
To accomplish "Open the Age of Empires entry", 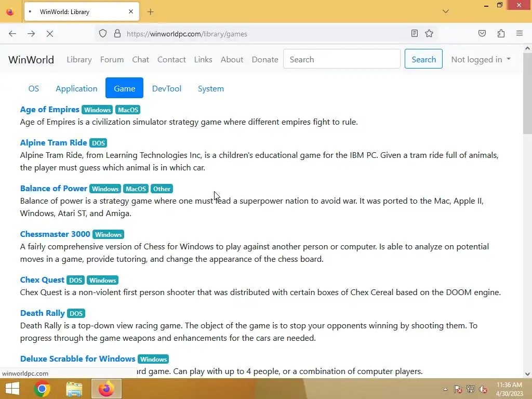I will point(49,109).
